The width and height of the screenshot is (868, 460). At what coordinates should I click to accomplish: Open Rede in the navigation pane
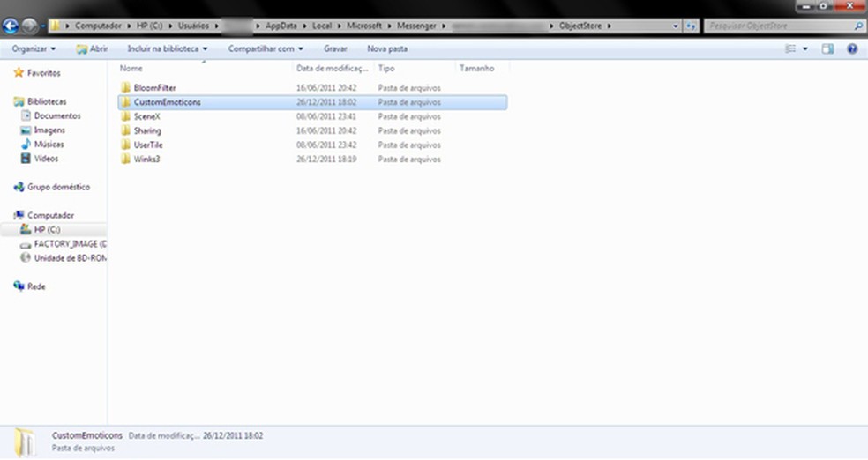point(36,286)
